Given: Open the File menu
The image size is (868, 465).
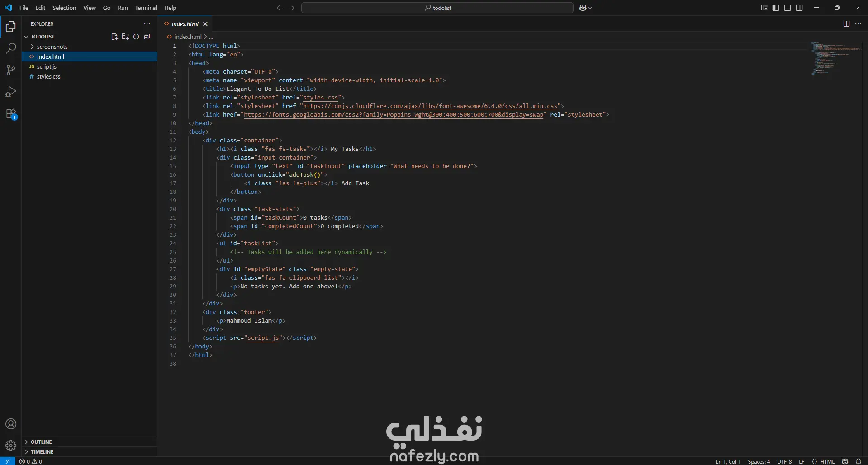Looking at the screenshot, I should 24,8.
